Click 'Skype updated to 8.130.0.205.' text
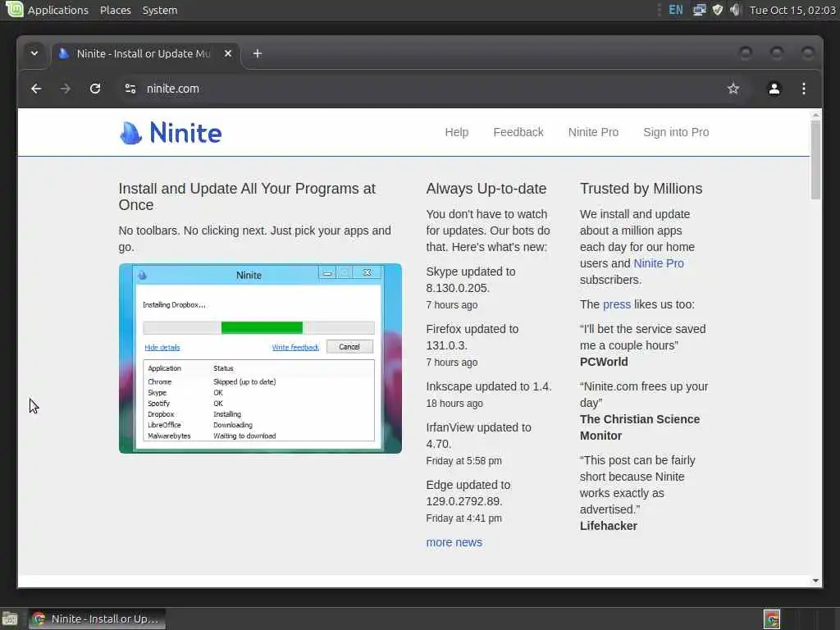This screenshot has height=630, width=840. pos(471,280)
